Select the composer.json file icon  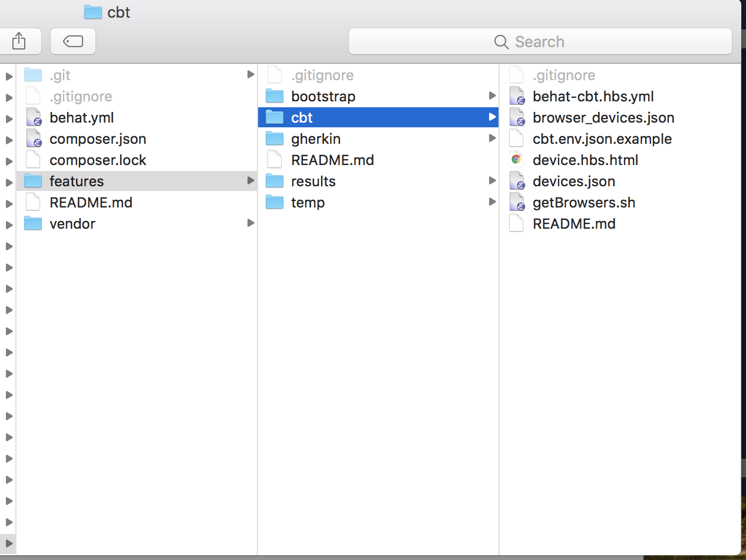34,139
